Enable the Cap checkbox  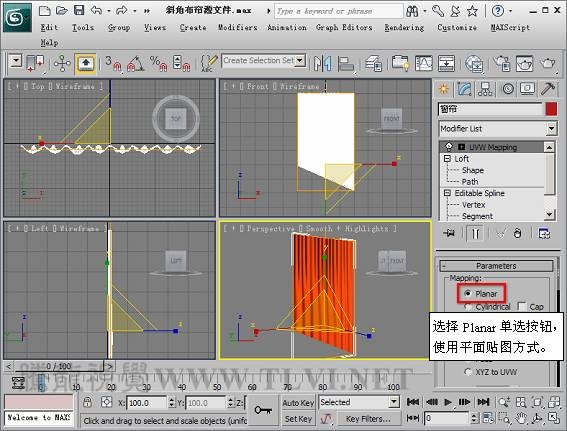coord(522,306)
